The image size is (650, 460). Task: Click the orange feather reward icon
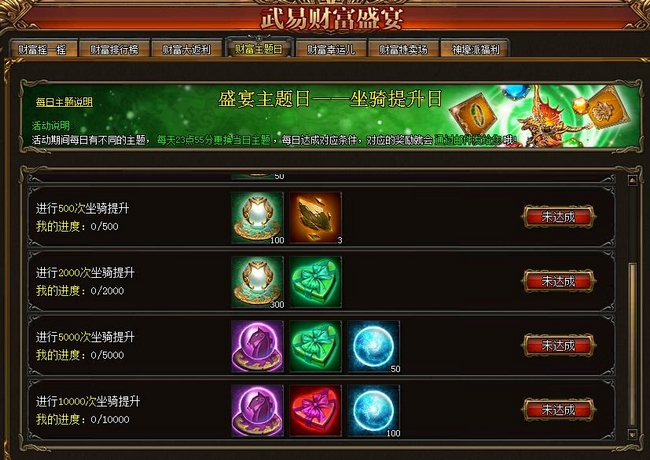pos(315,218)
